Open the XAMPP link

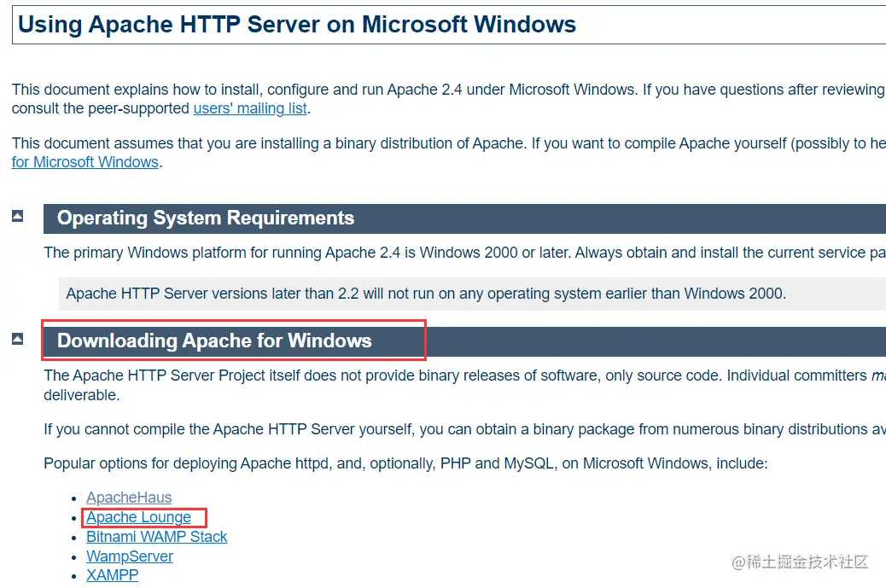pos(112,575)
